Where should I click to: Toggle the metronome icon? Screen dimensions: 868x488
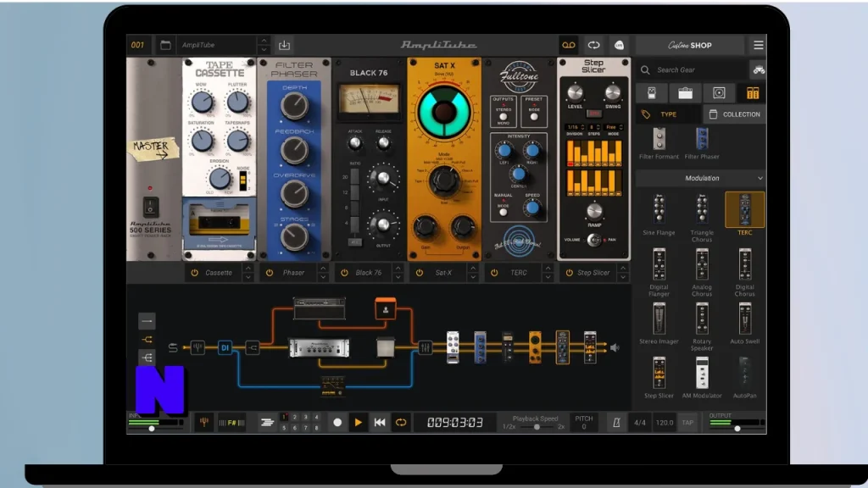click(616, 423)
